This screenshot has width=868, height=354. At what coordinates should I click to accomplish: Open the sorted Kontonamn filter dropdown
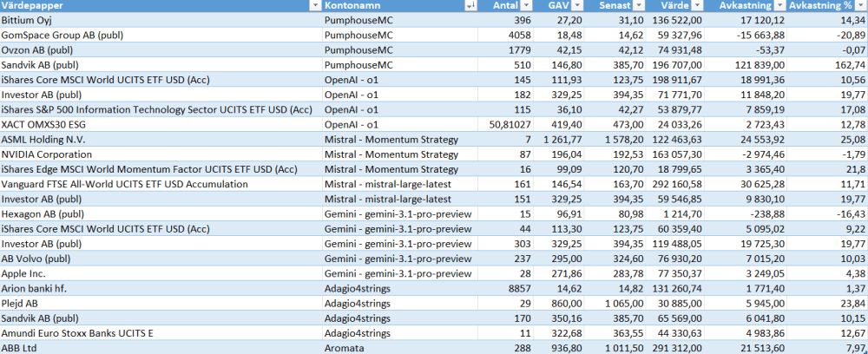coord(471,5)
